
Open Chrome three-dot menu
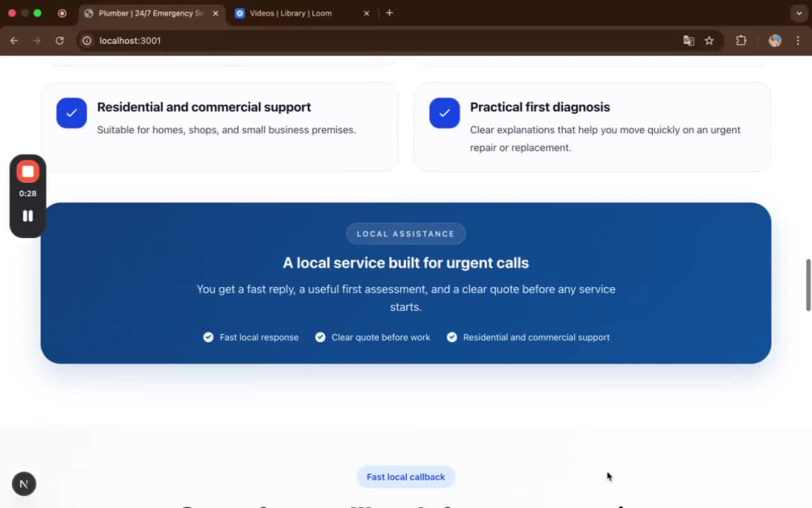click(798, 41)
